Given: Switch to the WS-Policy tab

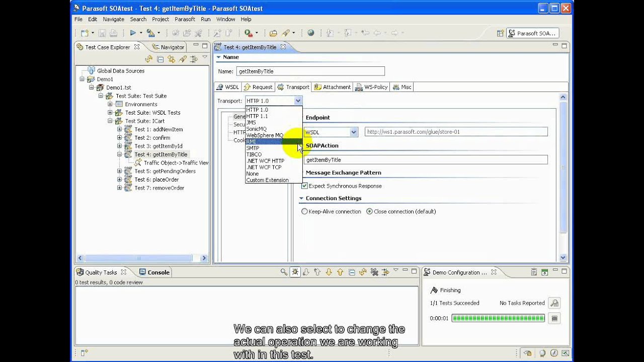Looking at the screenshot, I should [371, 87].
